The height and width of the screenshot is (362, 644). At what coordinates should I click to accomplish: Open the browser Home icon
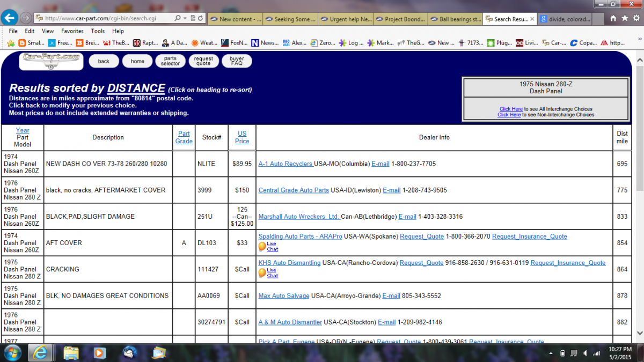coord(613,18)
